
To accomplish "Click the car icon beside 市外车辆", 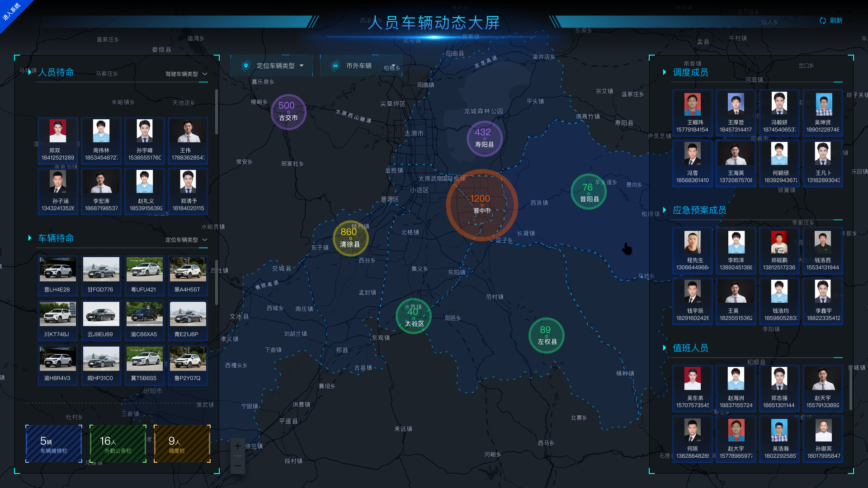I will coord(335,66).
